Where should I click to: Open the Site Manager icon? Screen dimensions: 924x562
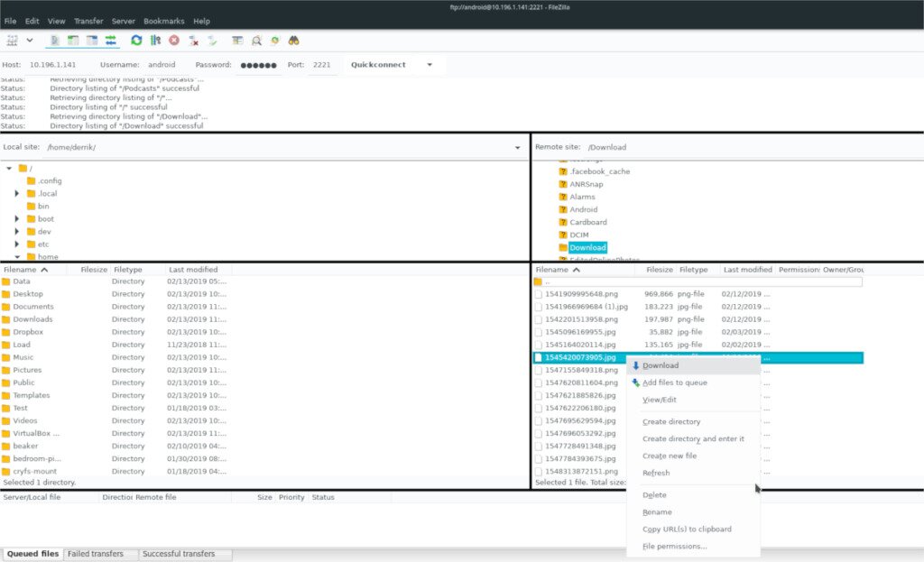(13, 41)
